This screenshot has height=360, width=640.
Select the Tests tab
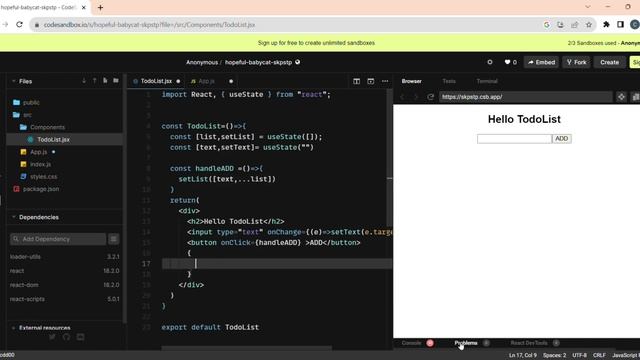point(449,81)
